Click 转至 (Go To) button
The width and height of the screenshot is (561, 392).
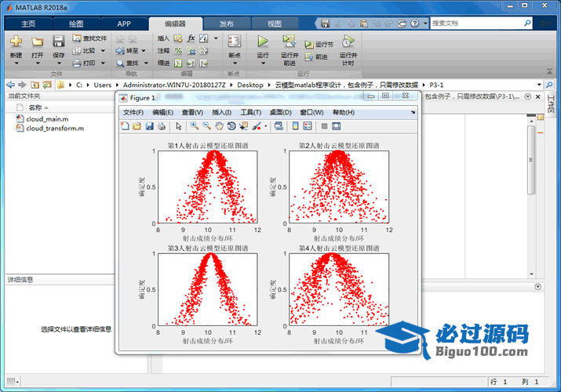pyautogui.click(x=127, y=51)
